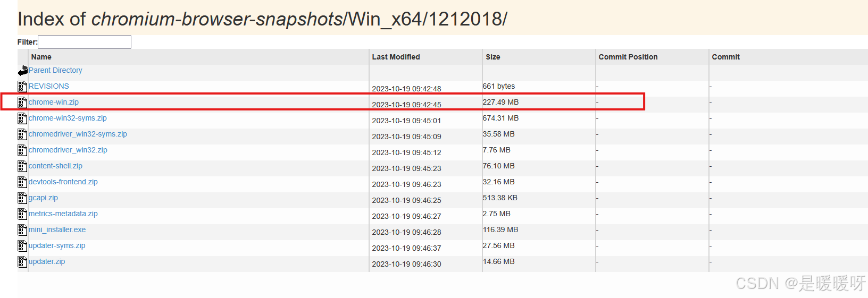Click the file icon beside metrics-metadata.zip
The image size is (868, 298).
pos(22,214)
